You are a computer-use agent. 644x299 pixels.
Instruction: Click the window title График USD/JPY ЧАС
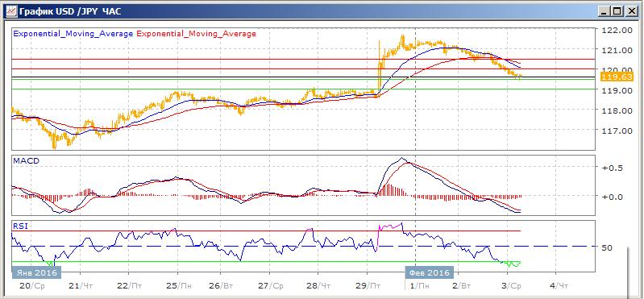[x=70, y=11]
